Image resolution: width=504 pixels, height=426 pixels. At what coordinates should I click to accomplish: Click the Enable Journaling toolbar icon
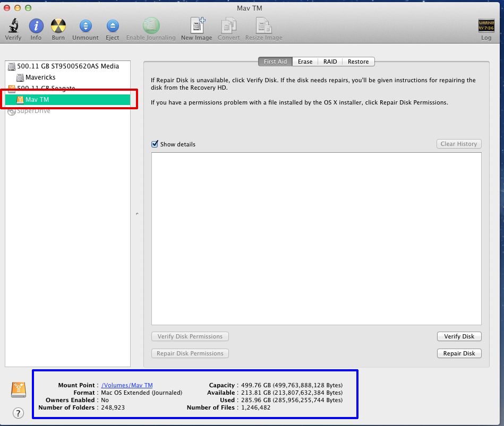(151, 25)
